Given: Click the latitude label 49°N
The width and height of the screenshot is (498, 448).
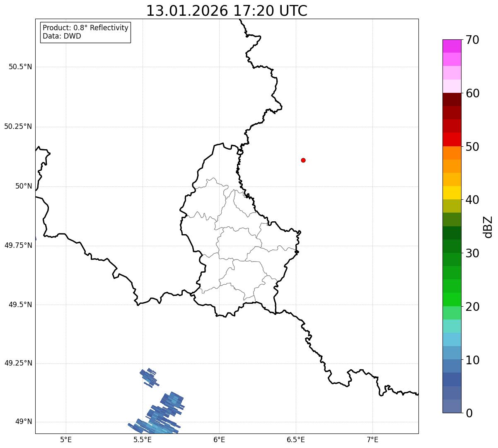Looking at the screenshot, I should [x=24, y=422].
